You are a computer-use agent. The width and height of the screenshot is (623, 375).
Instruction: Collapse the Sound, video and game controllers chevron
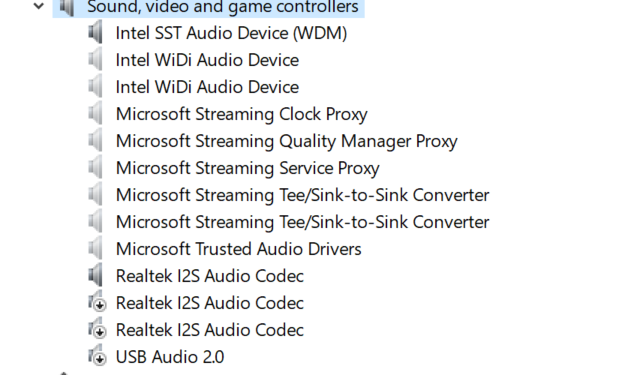click(39, 6)
